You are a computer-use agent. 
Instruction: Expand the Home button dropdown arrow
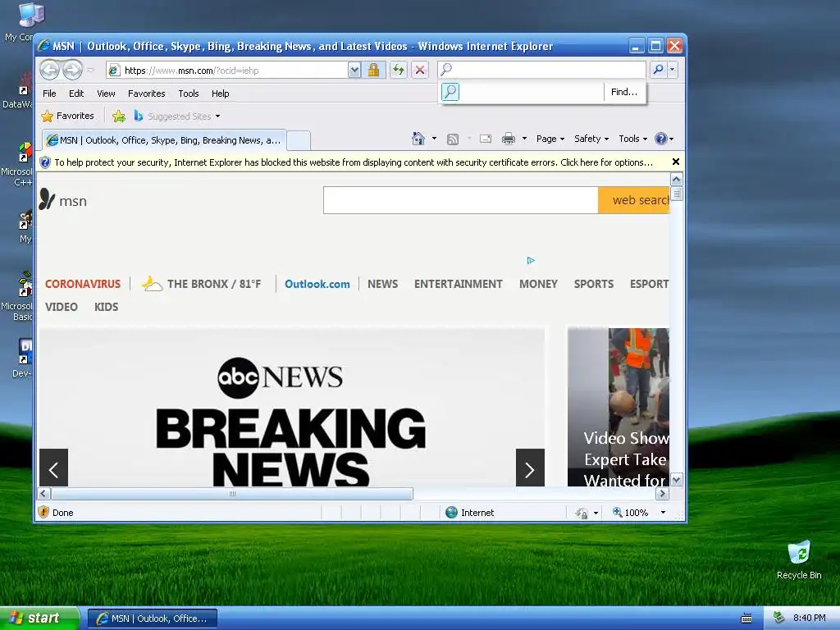tap(434, 139)
